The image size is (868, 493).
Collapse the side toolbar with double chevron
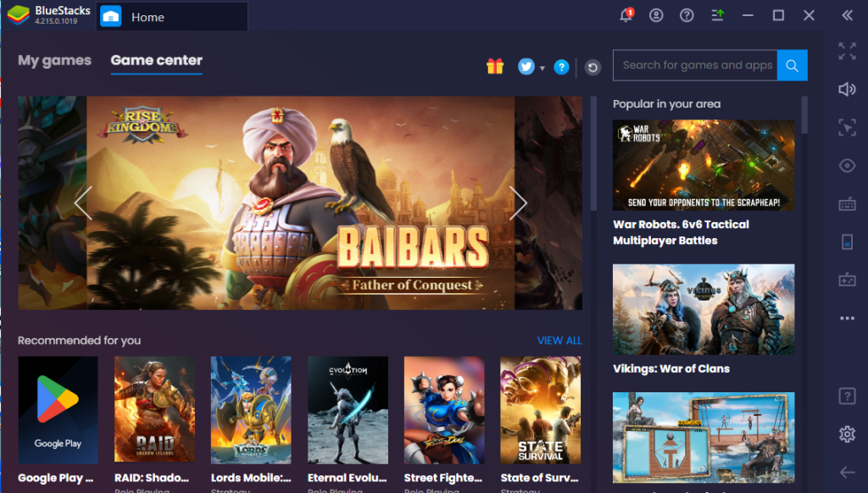click(x=848, y=15)
